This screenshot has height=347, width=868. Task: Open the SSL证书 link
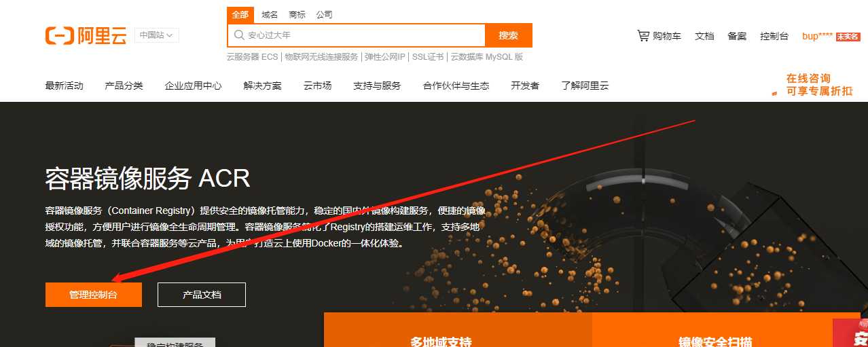428,57
